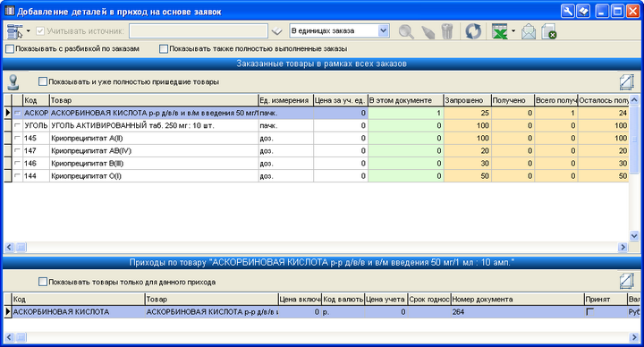Click requested quantity 25 in first row
This screenshot has height=347, width=644.
click(468, 113)
